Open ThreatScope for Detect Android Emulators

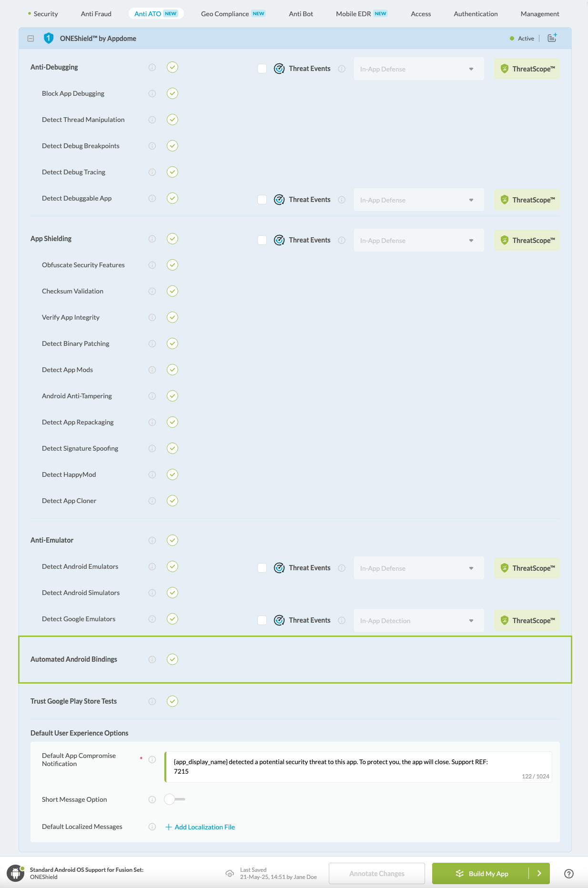click(527, 568)
